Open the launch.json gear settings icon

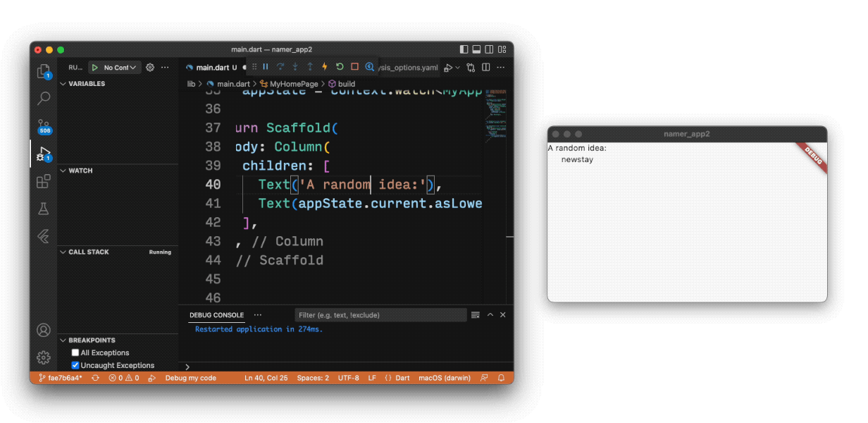pos(150,68)
